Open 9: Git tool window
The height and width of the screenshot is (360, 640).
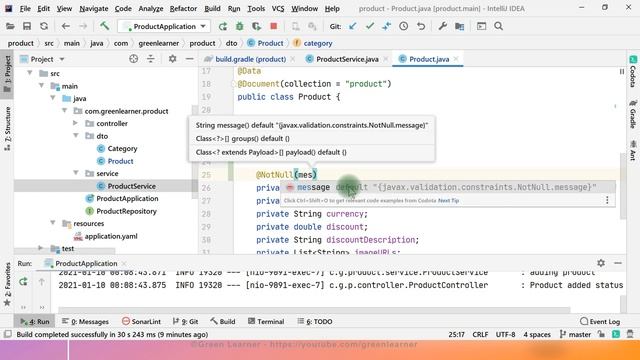click(186, 322)
